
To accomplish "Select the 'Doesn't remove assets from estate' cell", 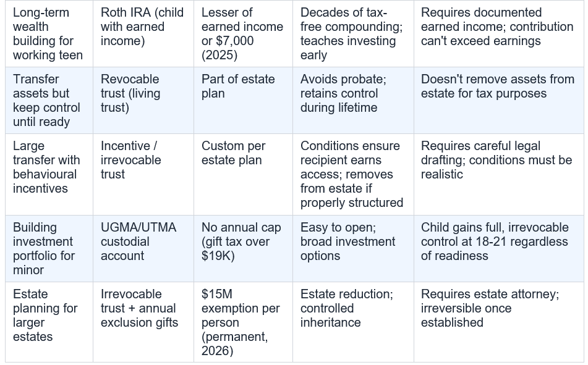I will click(499, 101).
